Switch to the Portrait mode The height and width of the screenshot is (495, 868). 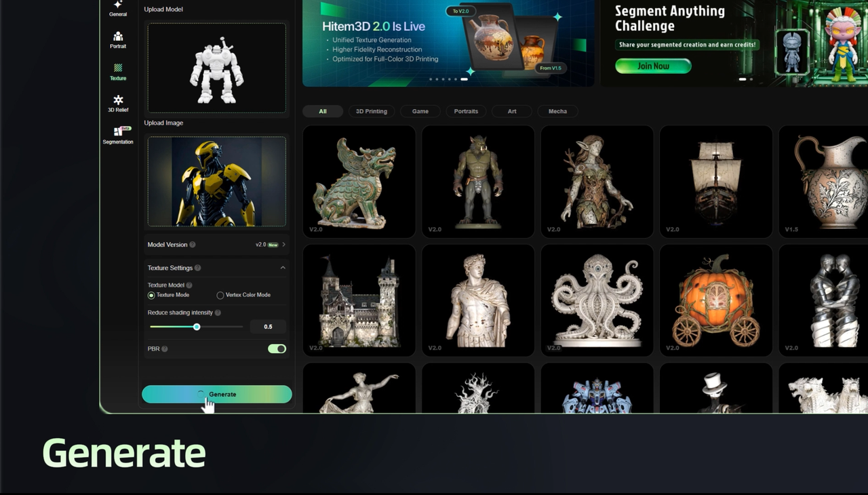point(118,40)
